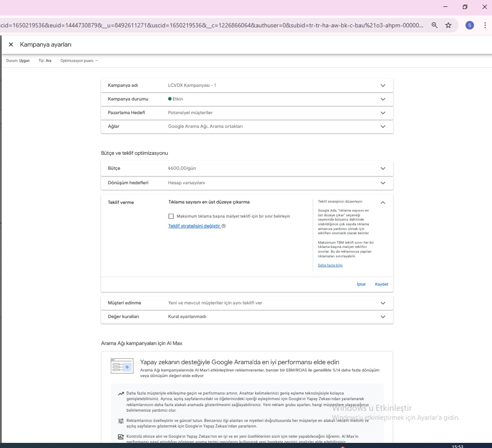Image resolution: width=492 pixels, height=448 pixels.
Task: Restore down the browser window
Action: [465, 7]
